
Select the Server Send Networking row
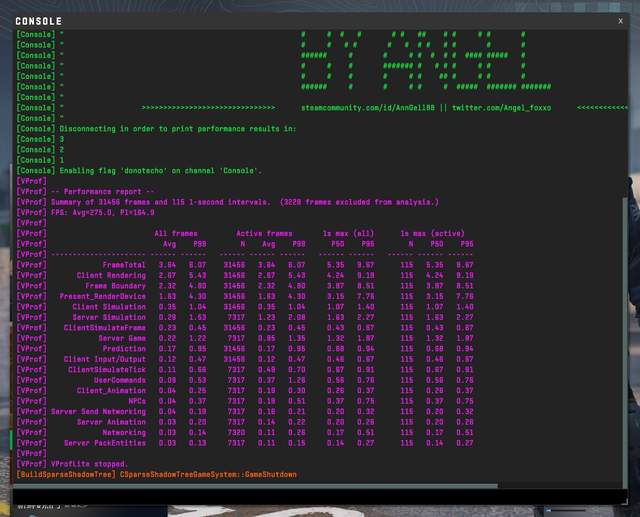pos(98,411)
